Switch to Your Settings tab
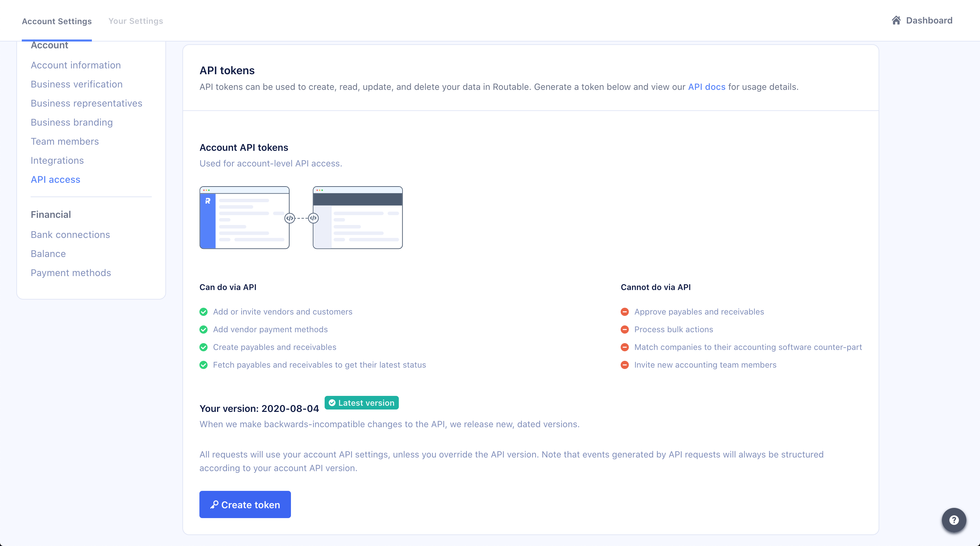The width and height of the screenshot is (980, 546). 135,21
